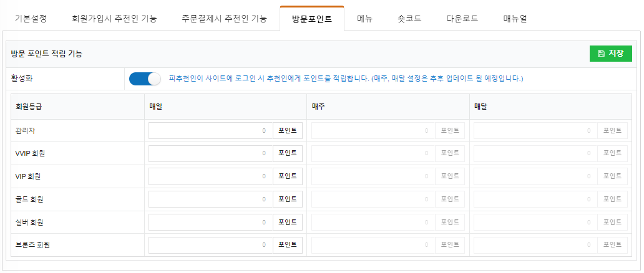Click VVIP 회원 weekly points input field
Screen dimensions: 644x273
373,153
